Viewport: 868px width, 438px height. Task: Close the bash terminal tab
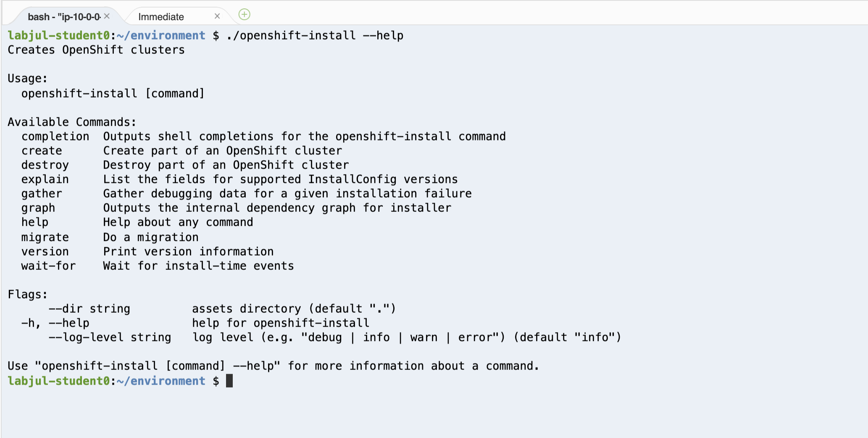[107, 16]
